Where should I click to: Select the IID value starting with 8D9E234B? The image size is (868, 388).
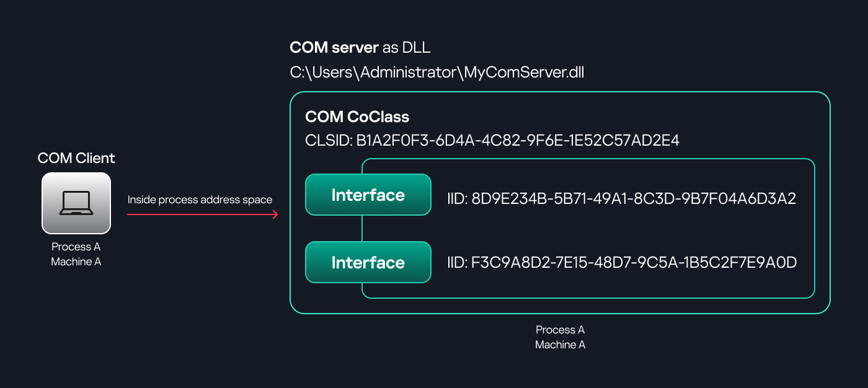[x=634, y=199]
